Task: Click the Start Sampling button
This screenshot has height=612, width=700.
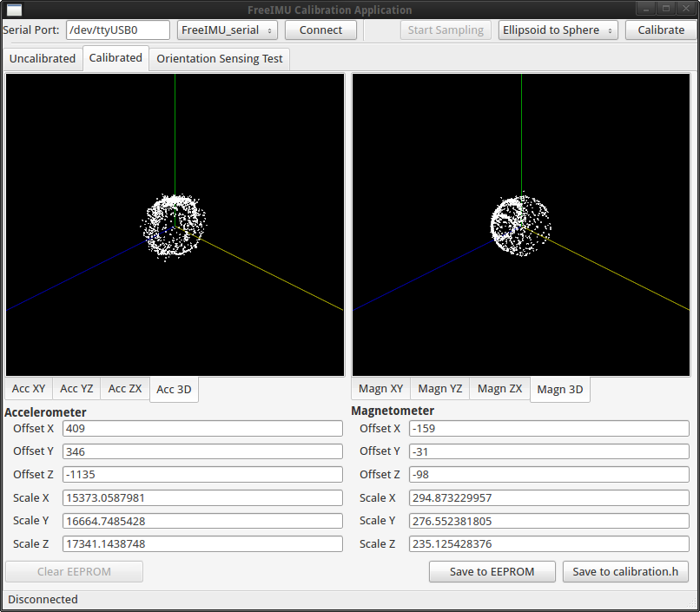Action: point(446,30)
